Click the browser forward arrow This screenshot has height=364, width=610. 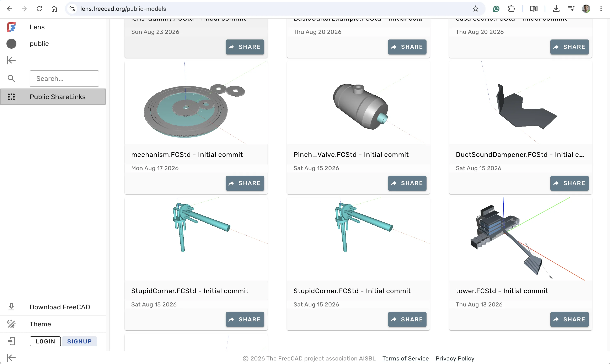coord(24,9)
